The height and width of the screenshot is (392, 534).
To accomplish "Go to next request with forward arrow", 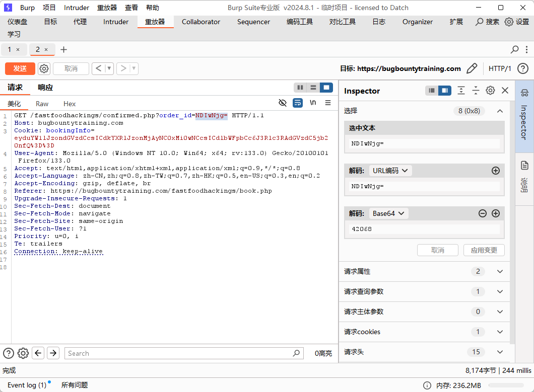I will click(x=123, y=69).
